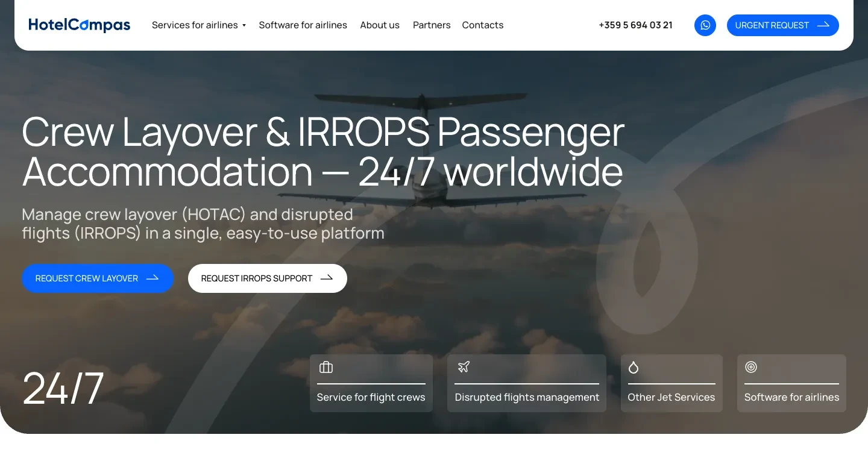
Task: Expand the Services for airlines dropdown
Action: click(x=199, y=25)
